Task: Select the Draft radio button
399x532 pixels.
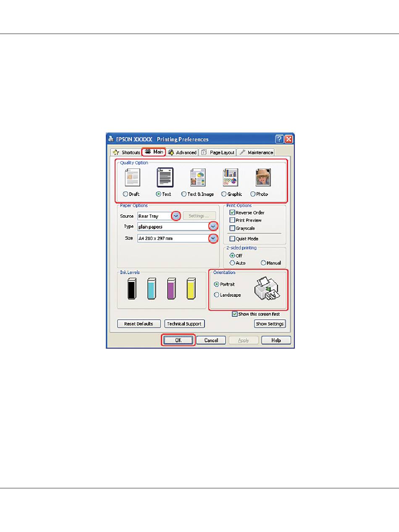Action: 126,194
